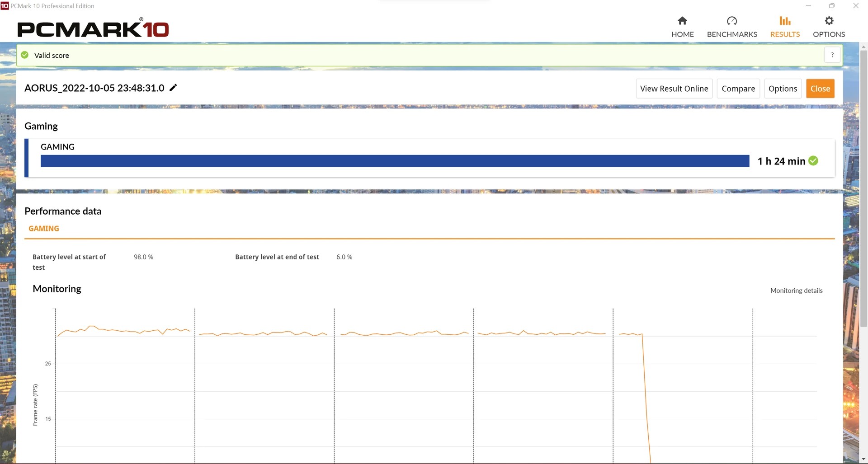Select the GAMING performance data tab
This screenshot has width=868, height=464.
[44, 229]
